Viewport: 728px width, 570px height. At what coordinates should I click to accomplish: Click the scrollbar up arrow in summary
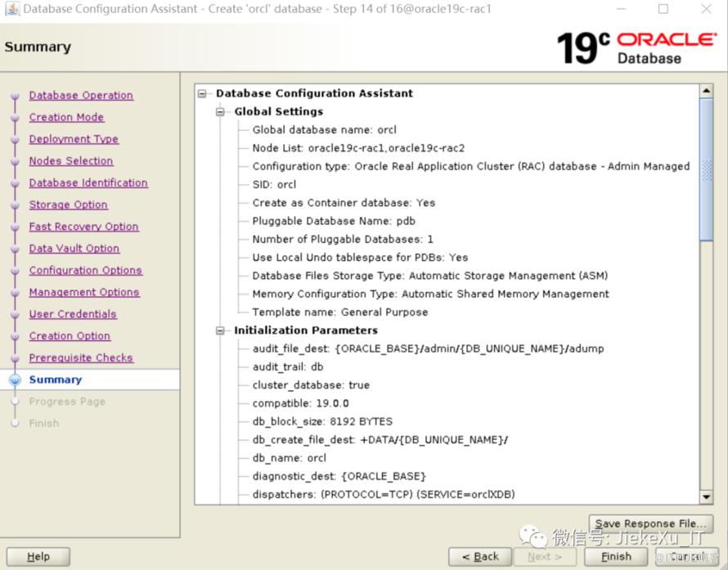tap(706, 91)
